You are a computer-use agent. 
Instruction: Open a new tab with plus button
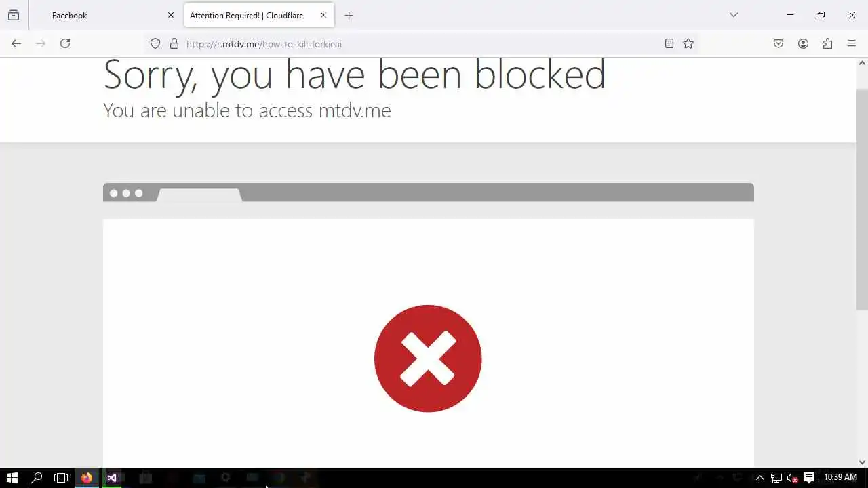click(x=349, y=15)
